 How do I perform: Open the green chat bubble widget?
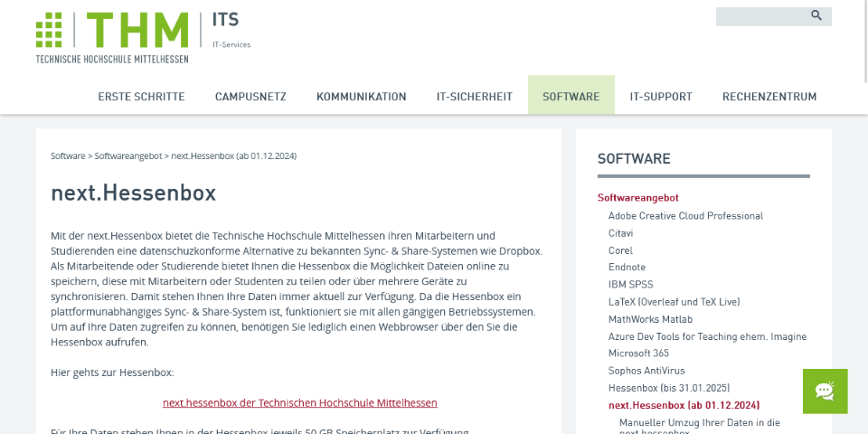pos(825,392)
